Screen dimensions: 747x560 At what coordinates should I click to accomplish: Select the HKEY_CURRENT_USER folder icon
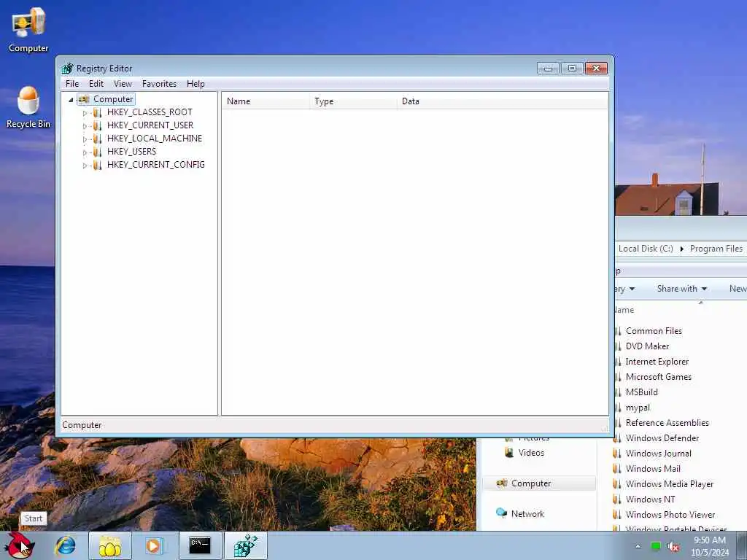pyautogui.click(x=97, y=125)
